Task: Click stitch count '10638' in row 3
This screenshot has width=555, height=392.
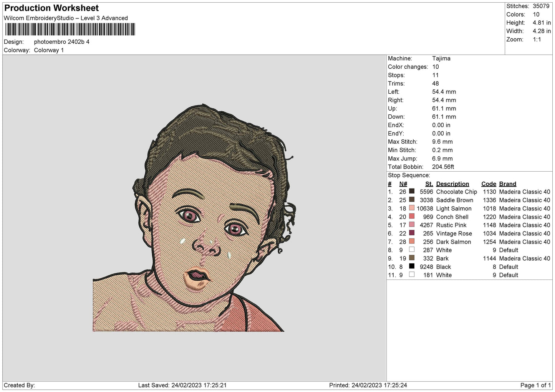Action: [x=425, y=208]
